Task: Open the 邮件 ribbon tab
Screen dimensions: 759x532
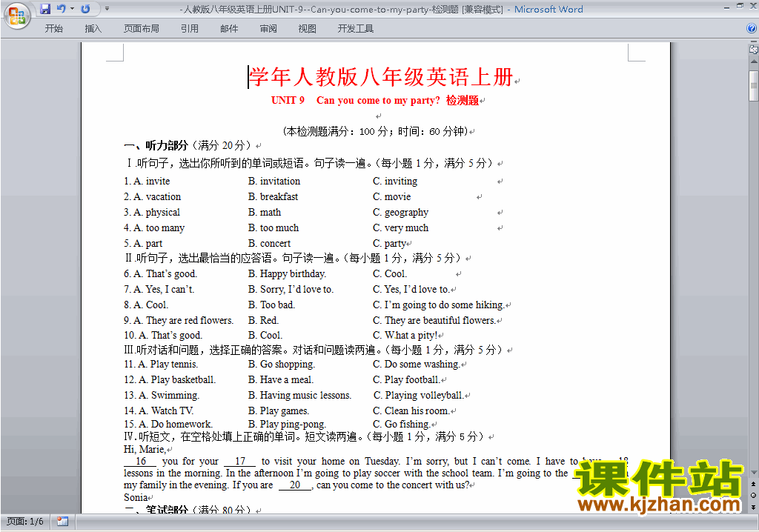Action: point(229,29)
